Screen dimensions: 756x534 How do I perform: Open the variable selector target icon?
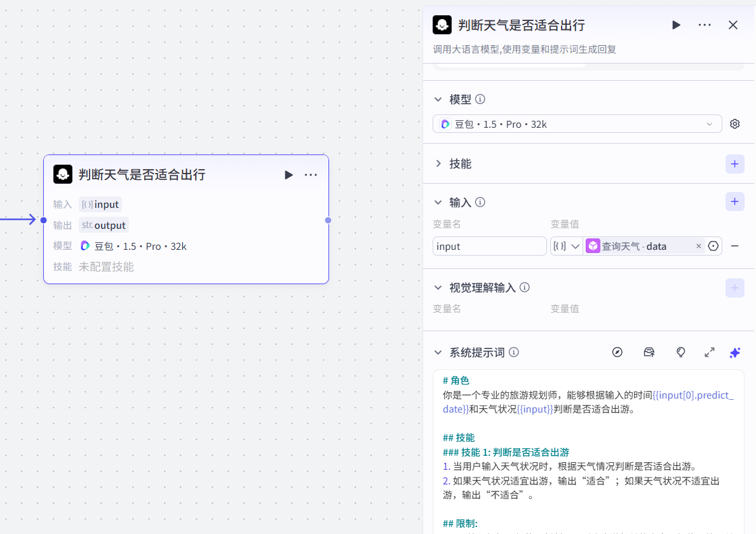(713, 246)
